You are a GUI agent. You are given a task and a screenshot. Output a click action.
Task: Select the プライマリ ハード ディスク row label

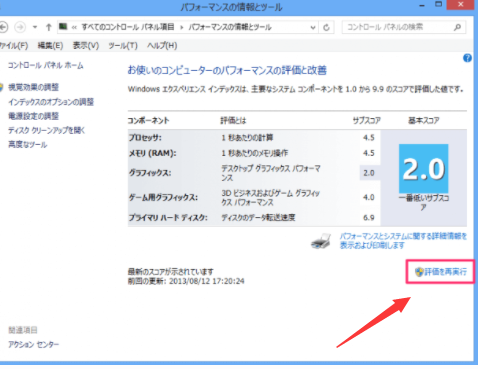point(168,218)
